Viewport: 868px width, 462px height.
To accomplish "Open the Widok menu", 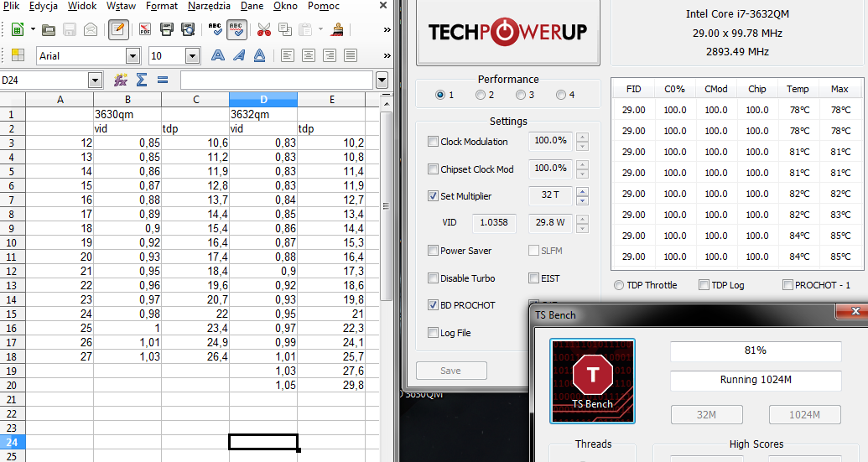I will [x=82, y=6].
